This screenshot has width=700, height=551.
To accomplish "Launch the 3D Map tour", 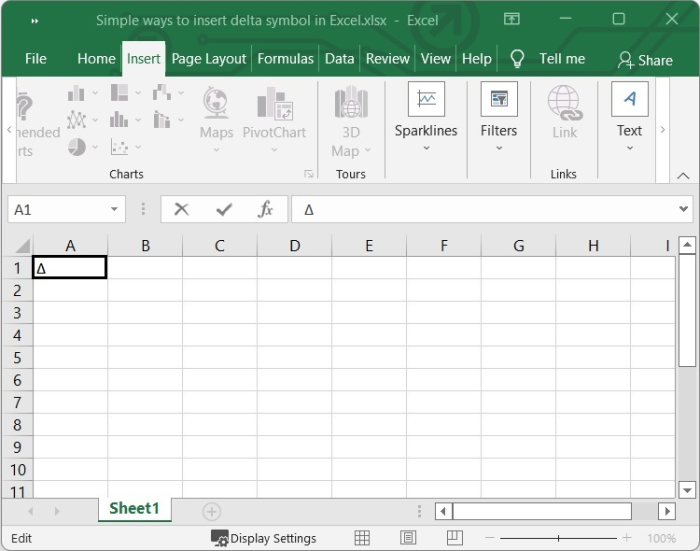I will [351, 121].
